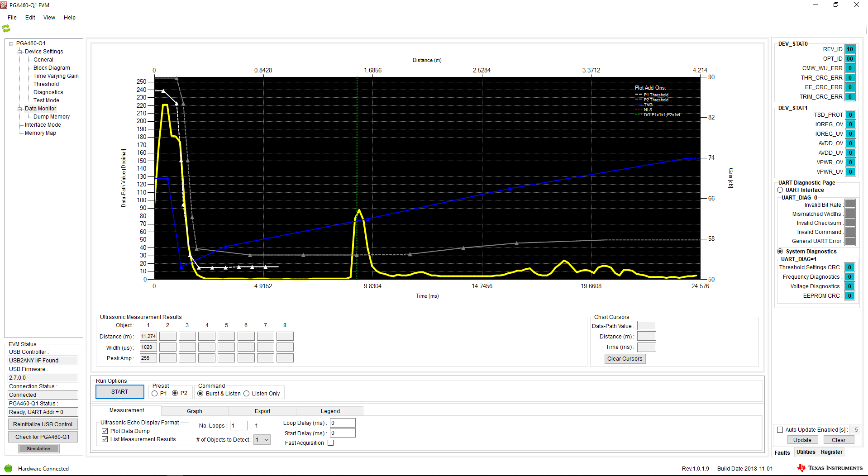Click the OPT_ID status indicator
Viewport: 868px width, 476px height.
point(850,59)
